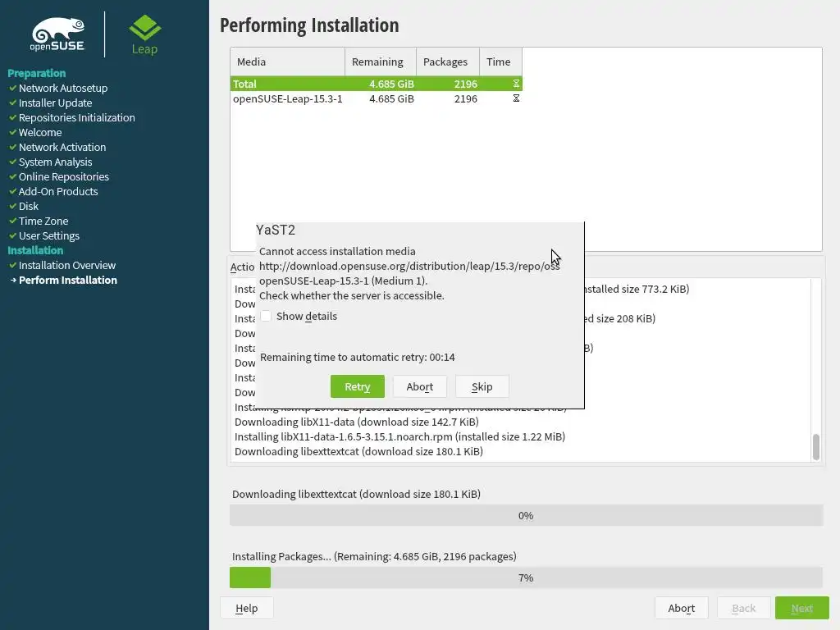
Task: Click checkmark beside Installation Overview
Action: pos(13,265)
